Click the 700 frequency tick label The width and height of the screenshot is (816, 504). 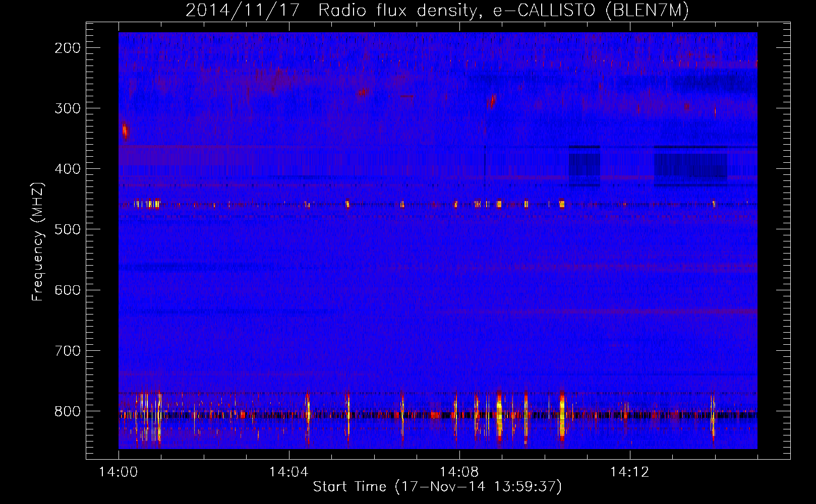pos(67,350)
